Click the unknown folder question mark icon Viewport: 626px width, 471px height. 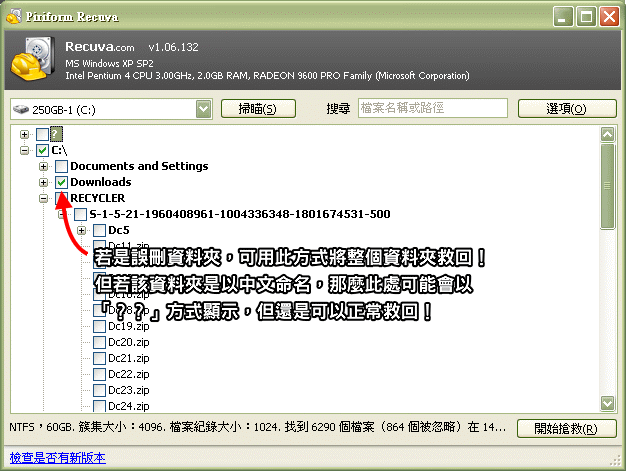tap(56, 134)
